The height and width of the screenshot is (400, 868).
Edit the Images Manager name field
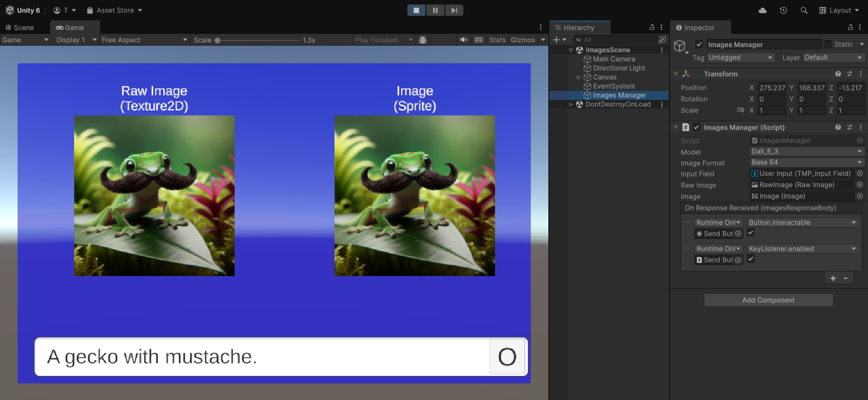[764, 44]
